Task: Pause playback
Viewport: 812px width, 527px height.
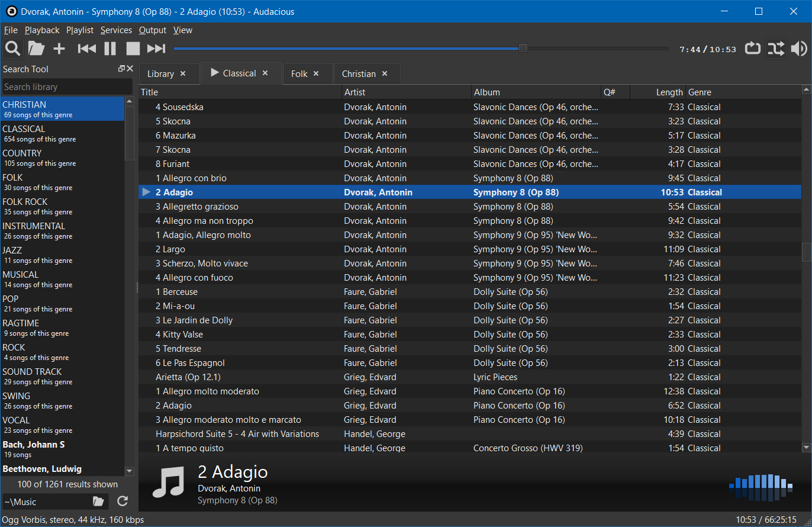Action: (x=110, y=49)
